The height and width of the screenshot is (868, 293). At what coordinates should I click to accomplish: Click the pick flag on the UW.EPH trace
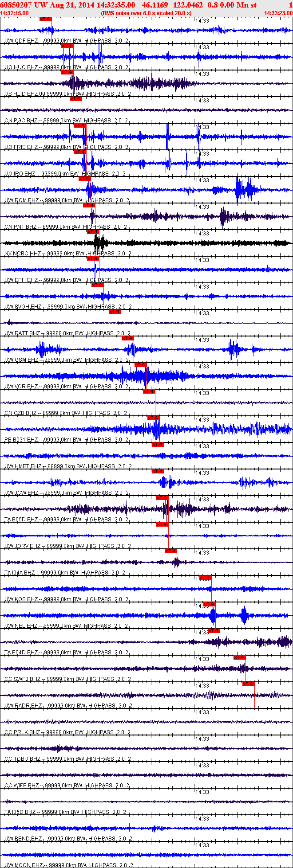[93, 258]
